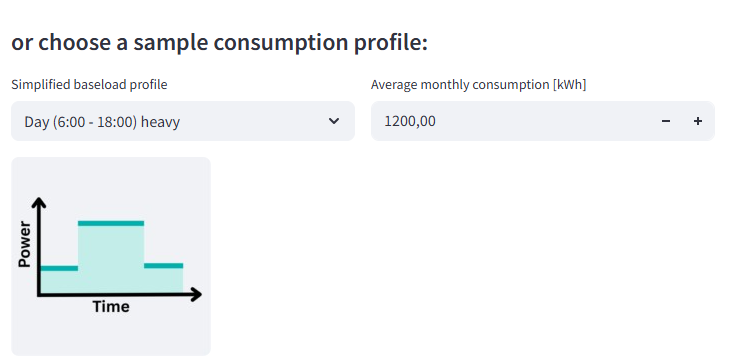Image resolution: width=737 pixels, height=364 pixels.
Task: Click the 'Power' axis label in the chart
Action: point(24,245)
